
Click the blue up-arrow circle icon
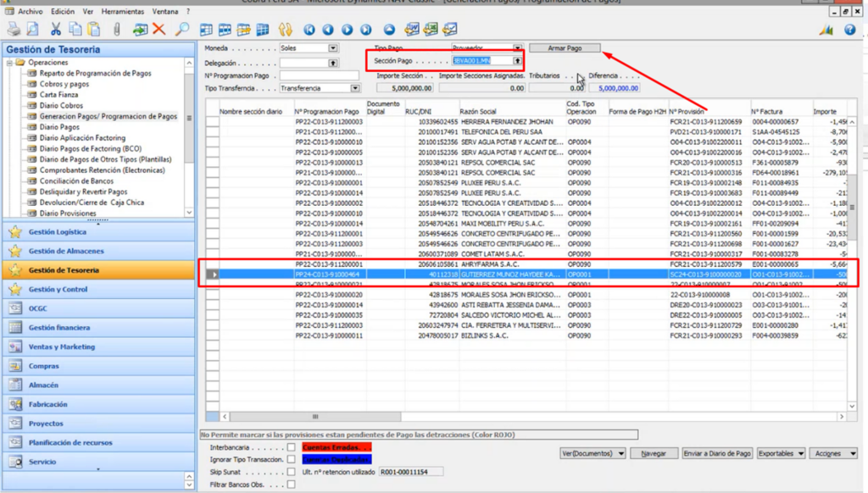coord(390,30)
